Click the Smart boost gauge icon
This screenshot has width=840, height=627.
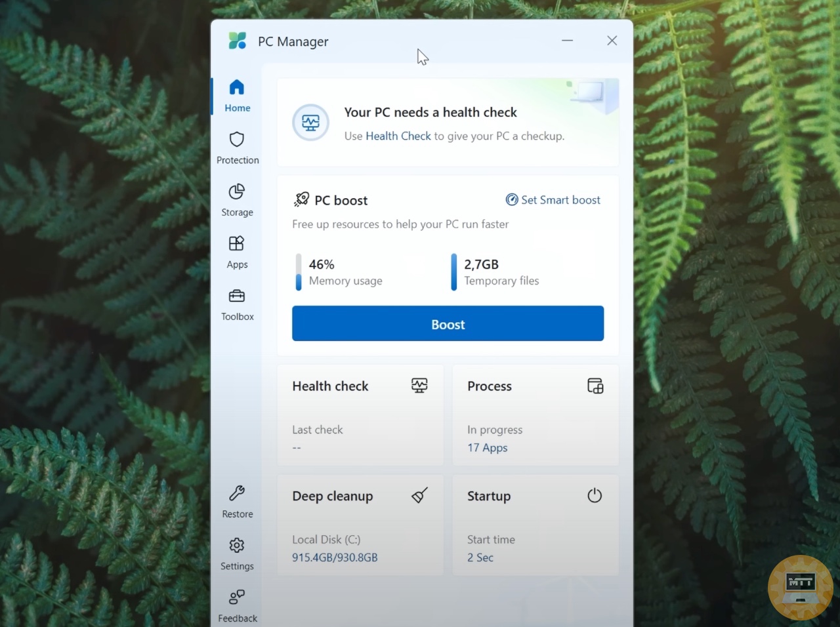point(512,199)
